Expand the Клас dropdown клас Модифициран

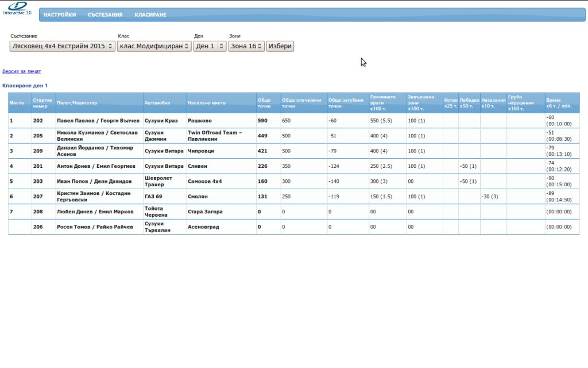[x=154, y=46]
